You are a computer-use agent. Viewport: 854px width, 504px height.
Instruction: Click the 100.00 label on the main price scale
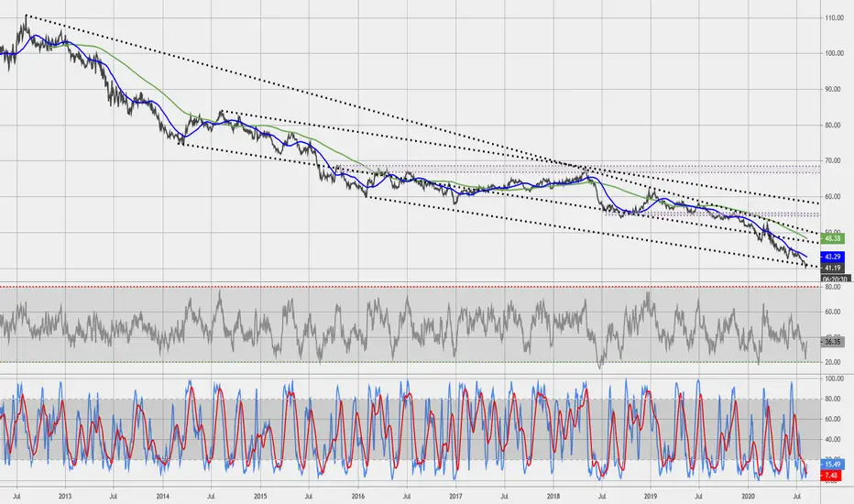[x=835, y=53]
